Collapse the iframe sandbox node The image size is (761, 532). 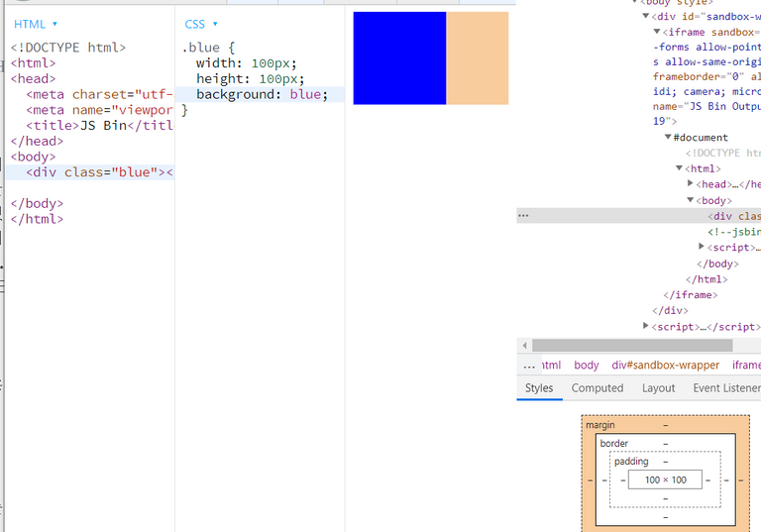coord(657,32)
